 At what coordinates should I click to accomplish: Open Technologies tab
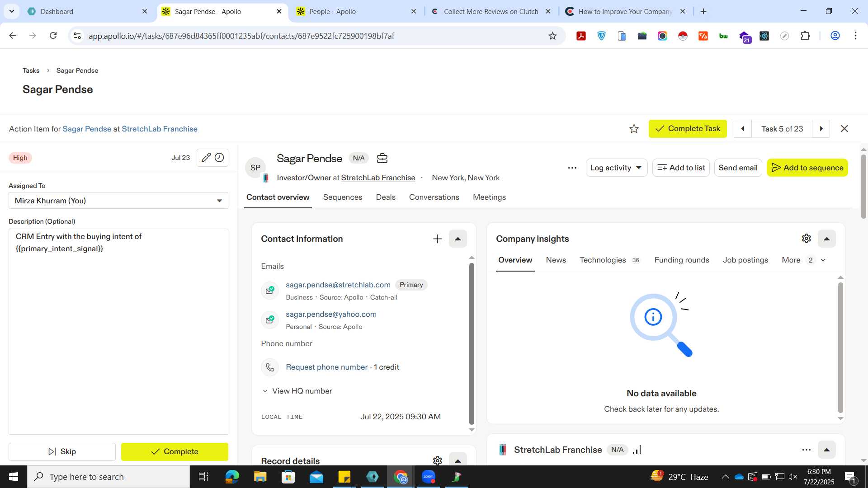tap(609, 260)
